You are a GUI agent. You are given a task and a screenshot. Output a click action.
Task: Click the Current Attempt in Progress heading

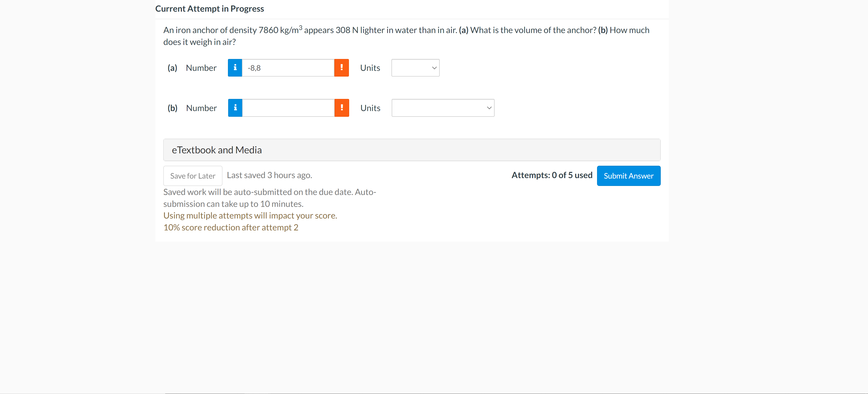(209, 9)
